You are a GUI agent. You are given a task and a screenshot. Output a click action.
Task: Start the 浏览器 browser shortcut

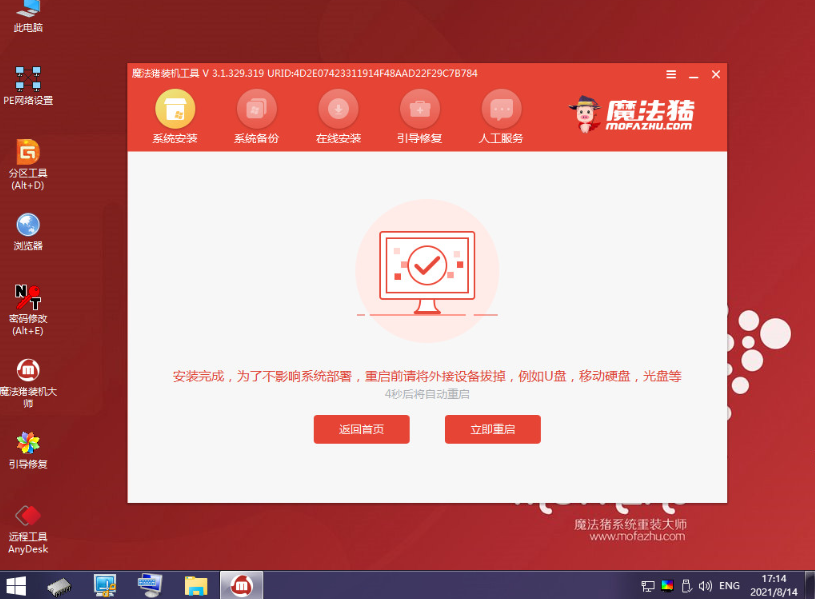click(27, 230)
